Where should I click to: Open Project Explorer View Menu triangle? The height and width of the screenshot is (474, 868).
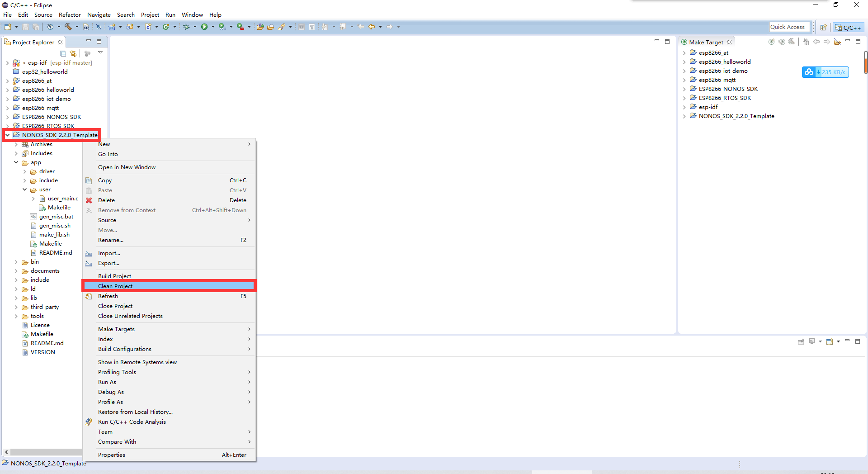tap(100, 52)
